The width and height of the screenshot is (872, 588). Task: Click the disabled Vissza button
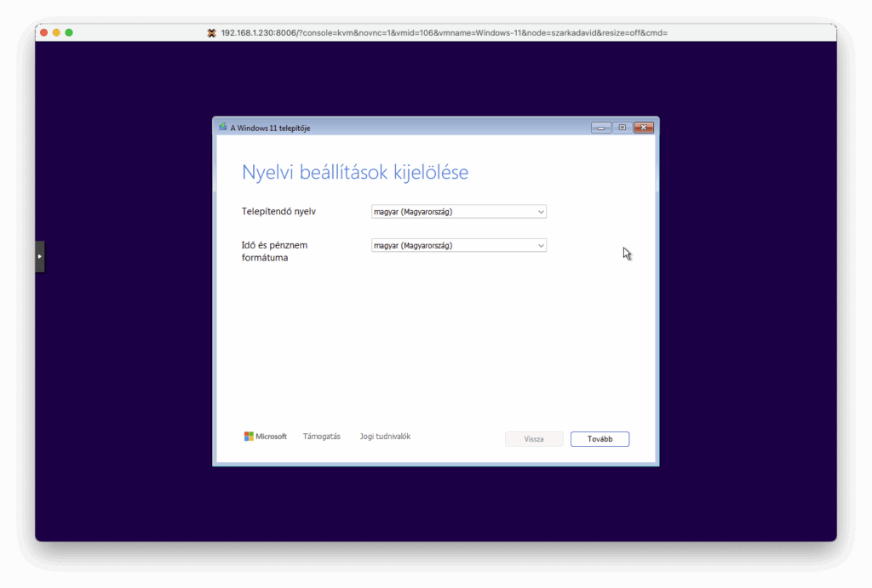534,439
